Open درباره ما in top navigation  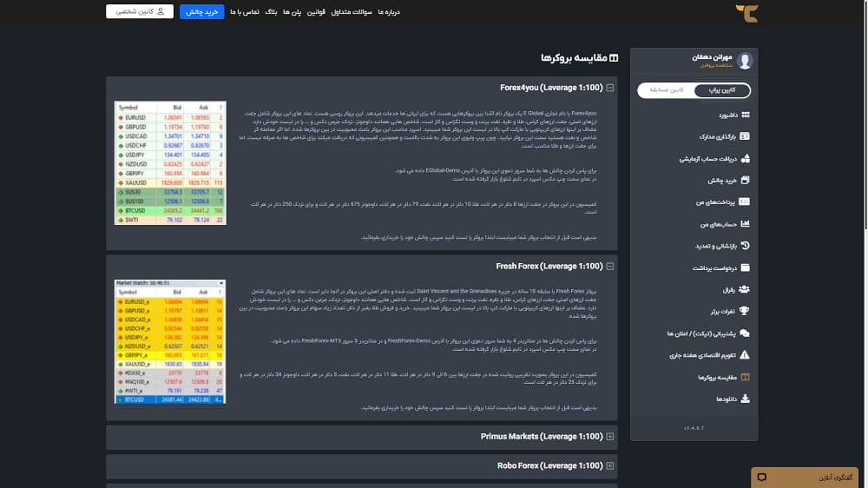click(x=389, y=12)
